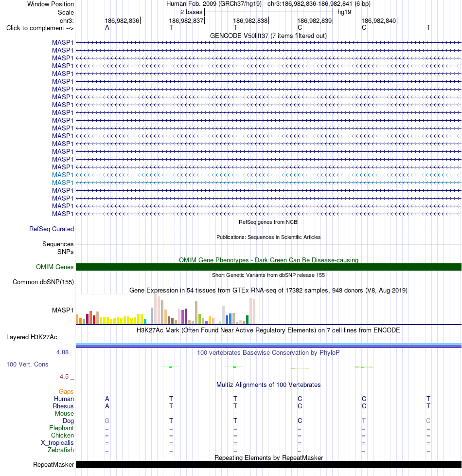Select position label 186,982,840
This screenshot has height=476, width=462.
pos(378,20)
